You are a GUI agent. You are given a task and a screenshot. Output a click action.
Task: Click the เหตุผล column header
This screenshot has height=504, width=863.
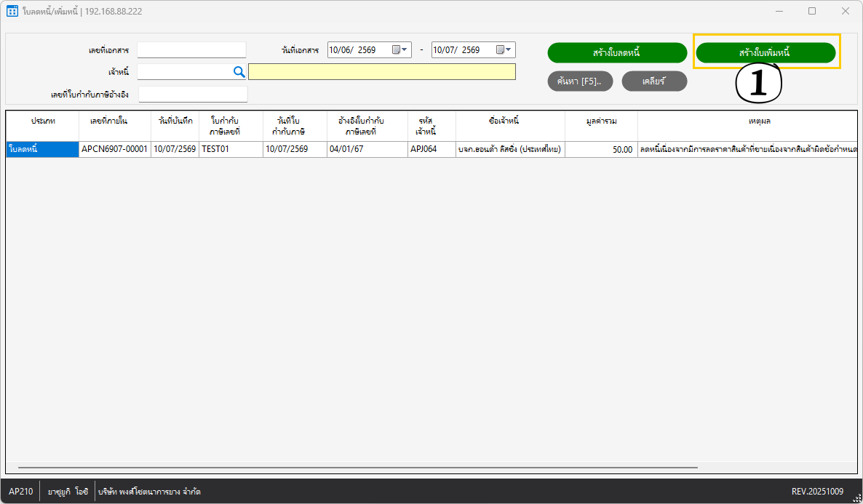[747, 126]
